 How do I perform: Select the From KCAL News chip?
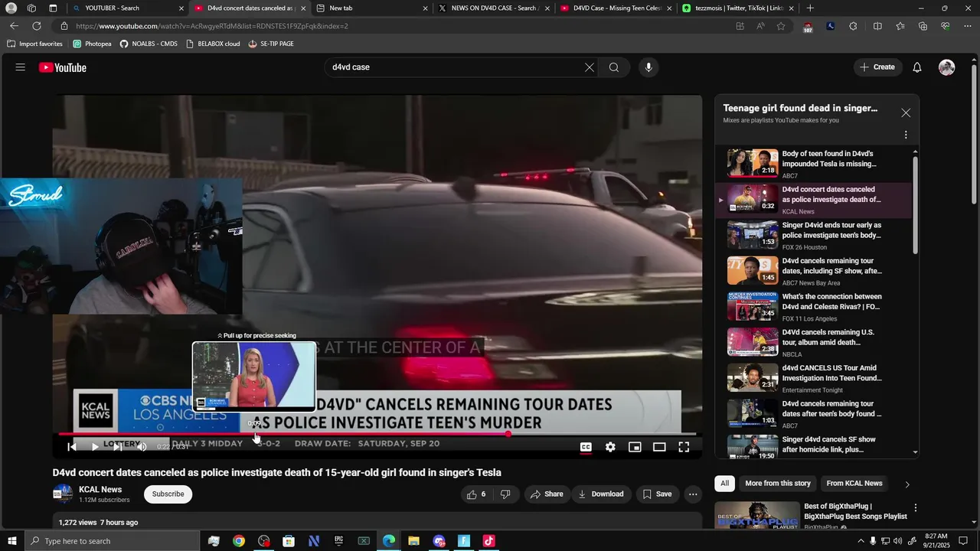click(x=854, y=484)
